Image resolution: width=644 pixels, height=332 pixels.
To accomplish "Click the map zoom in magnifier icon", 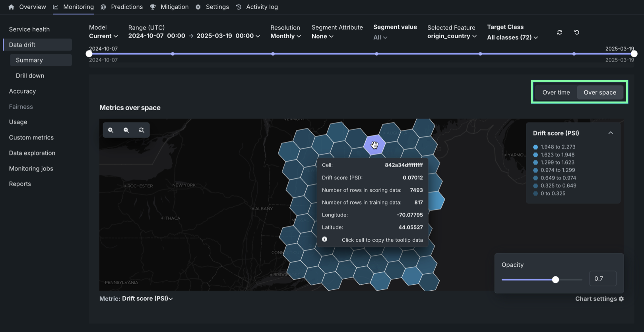I will (111, 130).
